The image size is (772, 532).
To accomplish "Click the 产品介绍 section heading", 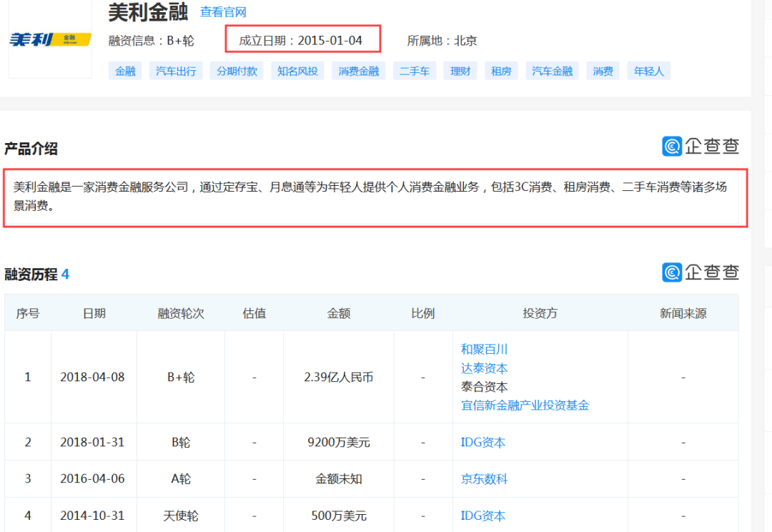I will [31, 148].
